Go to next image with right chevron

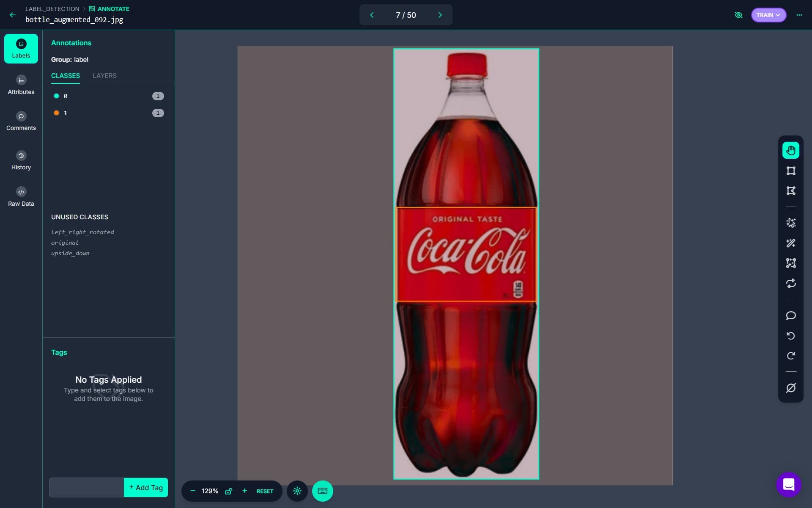pyautogui.click(x=440, y=15)
